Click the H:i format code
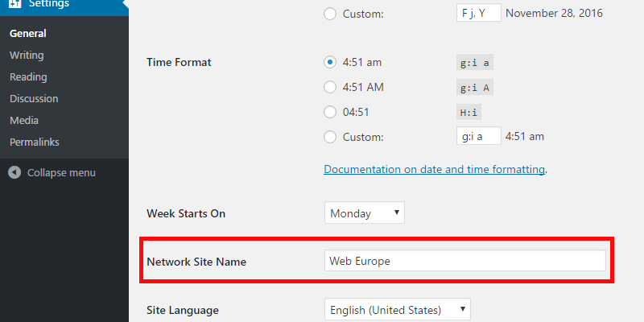This screenshot has height=322, width=644. pos(469,112)
